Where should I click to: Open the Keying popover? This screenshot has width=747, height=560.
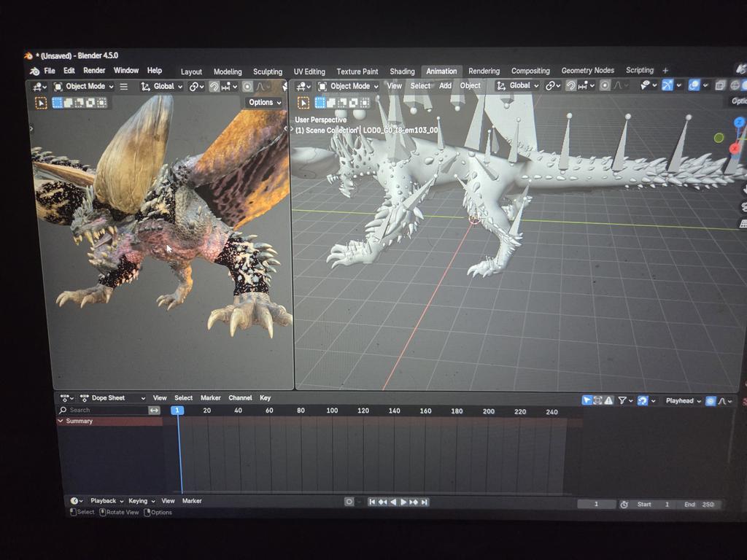[x=142, y=501]
